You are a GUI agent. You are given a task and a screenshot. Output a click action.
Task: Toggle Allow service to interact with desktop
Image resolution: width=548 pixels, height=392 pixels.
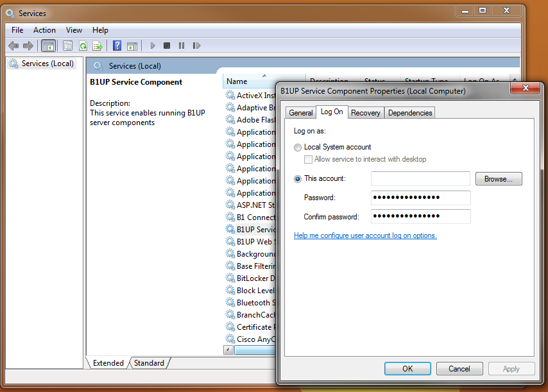pos(308,160)
